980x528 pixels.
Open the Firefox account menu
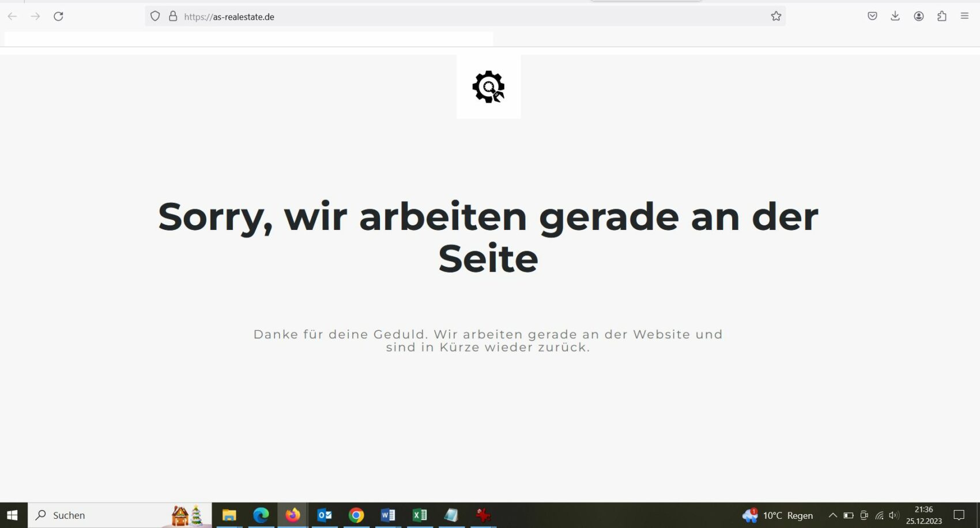click(x=919, y=16)
